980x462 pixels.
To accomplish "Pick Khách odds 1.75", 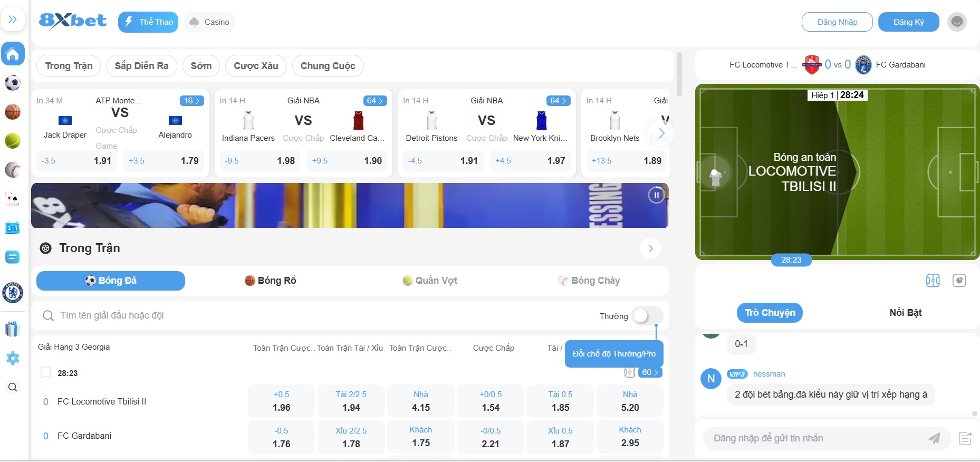I will click(420, 437).
